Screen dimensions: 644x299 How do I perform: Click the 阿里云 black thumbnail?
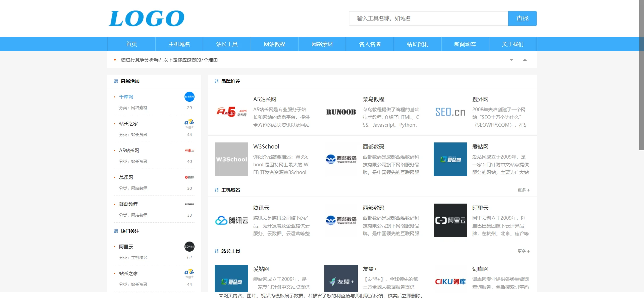(x=450, y=220)
